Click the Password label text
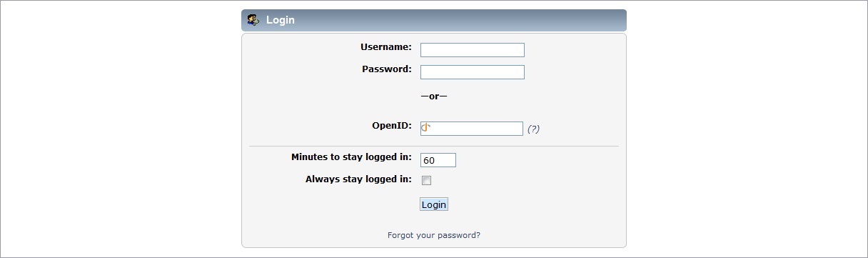This screenshot has width=868, height=258. pos(387,69)
